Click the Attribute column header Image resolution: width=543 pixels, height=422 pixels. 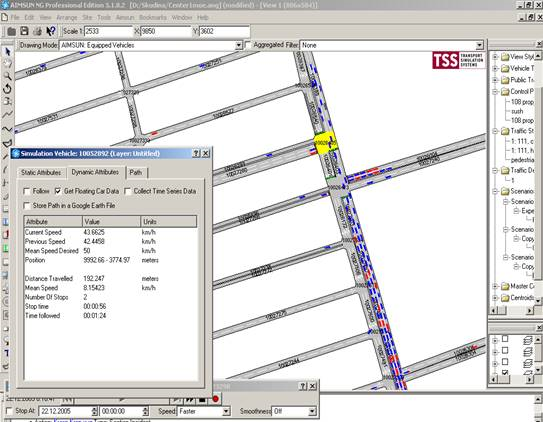pyautogui.click(x=53, y=222)
